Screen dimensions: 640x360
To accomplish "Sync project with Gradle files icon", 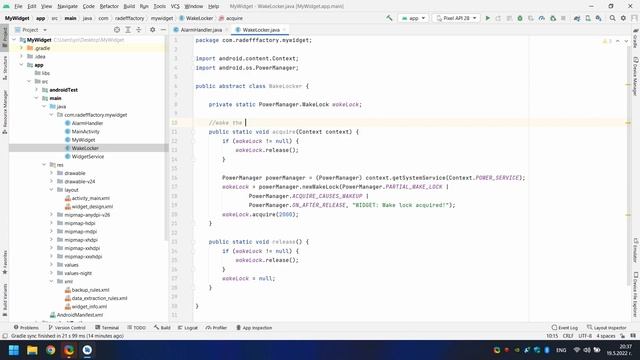I will coord(577,18).
